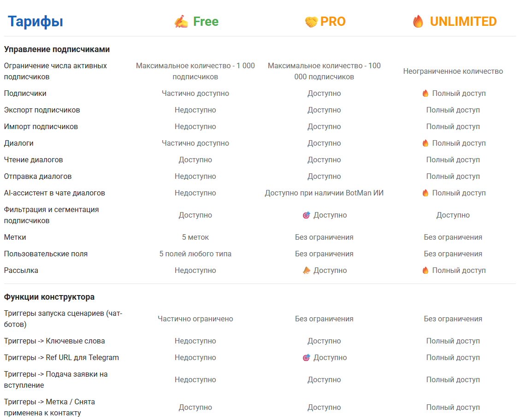Click the Экспорт подписчиков feature label
The height and width of the screenshot is (420, 521).
(42, 110)
